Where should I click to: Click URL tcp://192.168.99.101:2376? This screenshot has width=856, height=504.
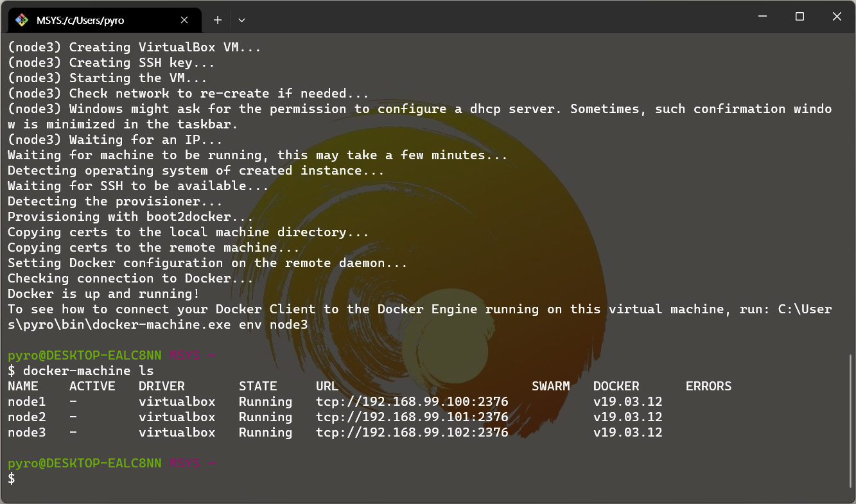pos(412,417)
